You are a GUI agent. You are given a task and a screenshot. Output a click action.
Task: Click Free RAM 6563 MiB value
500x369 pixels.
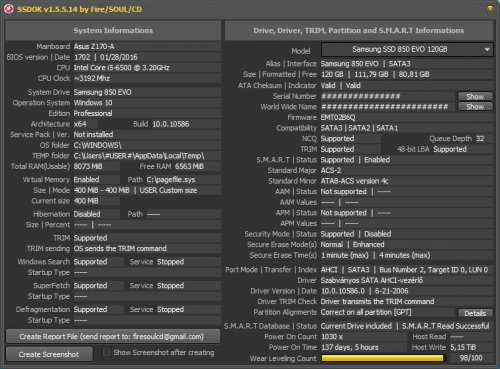[189, 166]
